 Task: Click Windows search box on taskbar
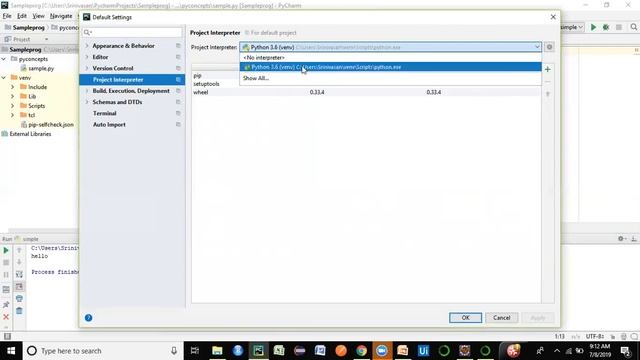coord(102,351)
